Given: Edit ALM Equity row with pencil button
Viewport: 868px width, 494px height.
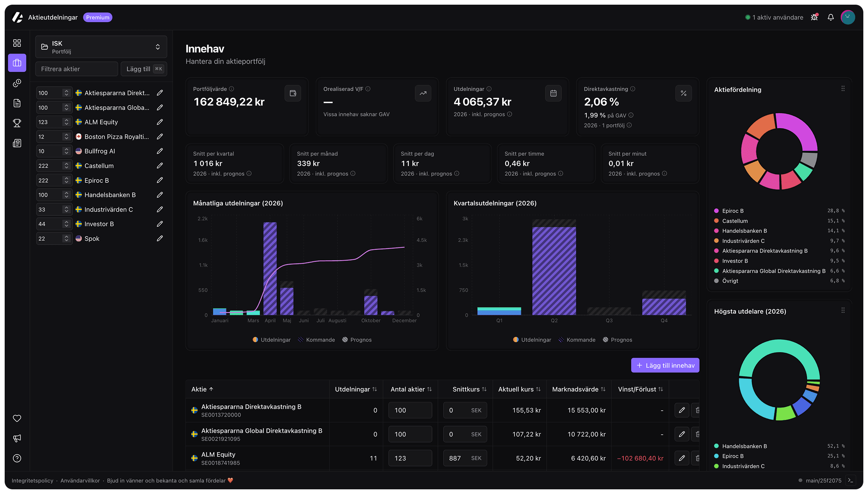Looking at the screenshot, I should coord(681,458).
